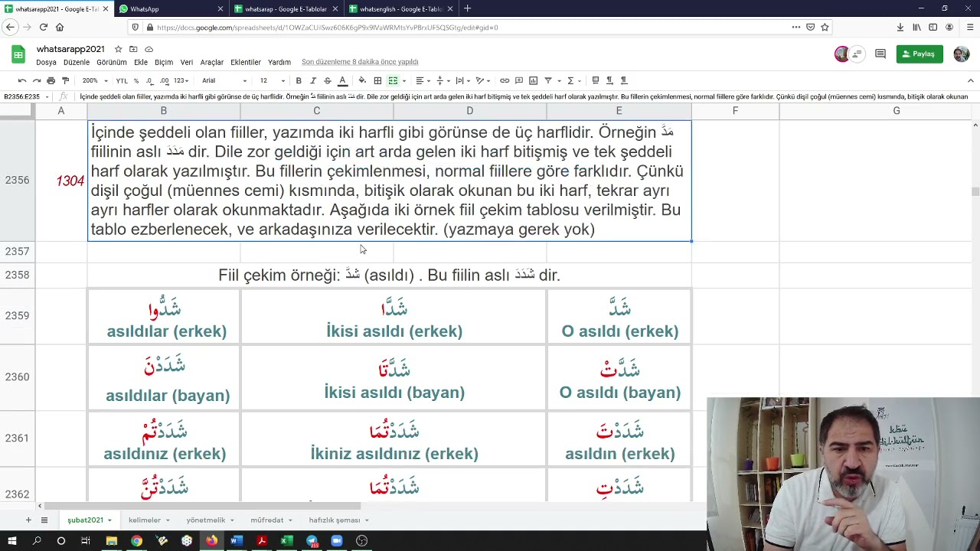This screenshot has width=980, height=551.
Task: Open Zoom from the taskbar
Action: point(337,541)
